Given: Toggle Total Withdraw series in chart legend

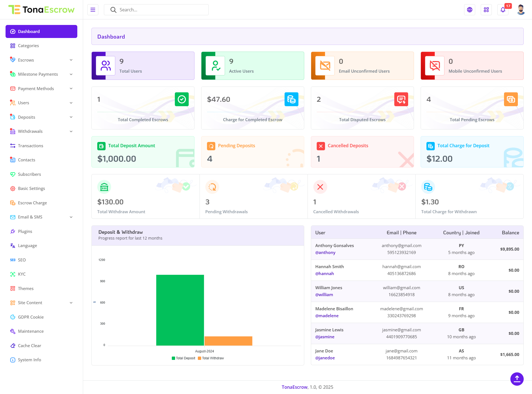Looking at the screenshot, I should point(211,358).
